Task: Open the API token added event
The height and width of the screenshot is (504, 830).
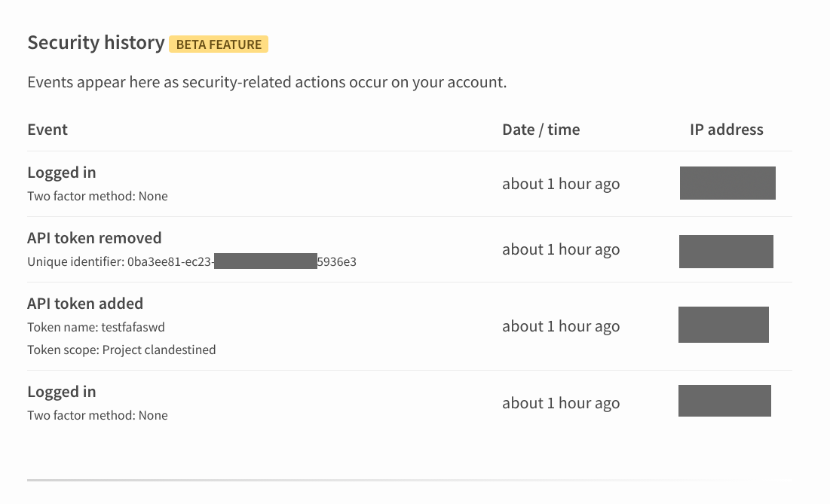Action: [x=85, y=304]
